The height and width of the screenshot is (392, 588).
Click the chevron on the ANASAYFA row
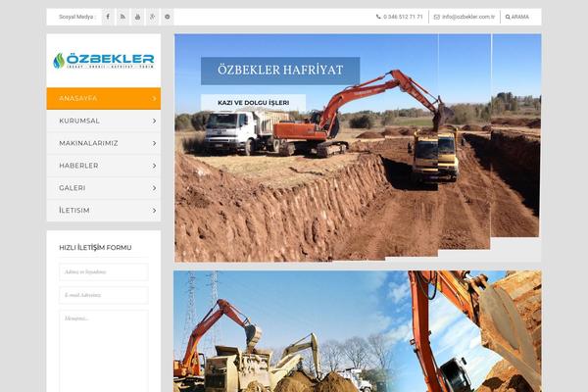click(x=154, y=98)
